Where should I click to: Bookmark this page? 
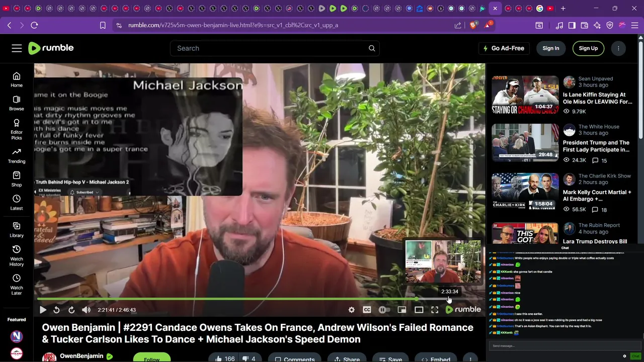coord(103,25)
